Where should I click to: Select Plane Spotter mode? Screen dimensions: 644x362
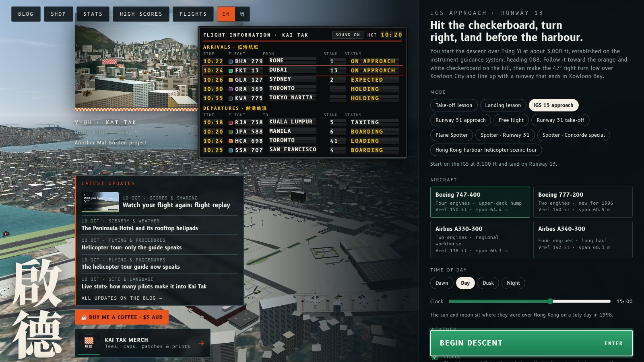tap(452, 135)
